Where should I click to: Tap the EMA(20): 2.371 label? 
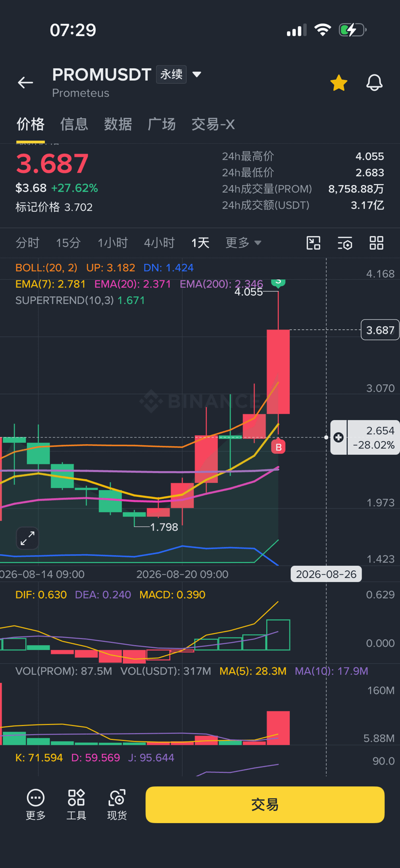point(132,284)
